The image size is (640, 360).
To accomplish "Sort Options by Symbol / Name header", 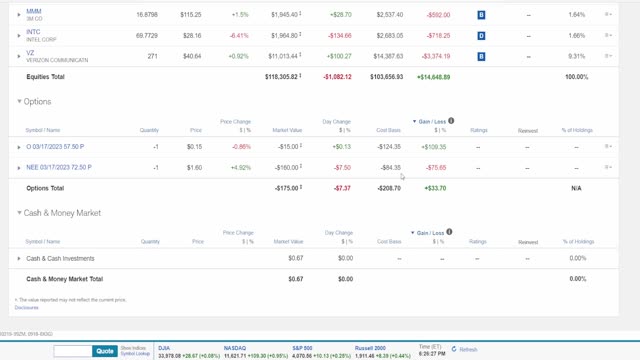I will [43, 130].
